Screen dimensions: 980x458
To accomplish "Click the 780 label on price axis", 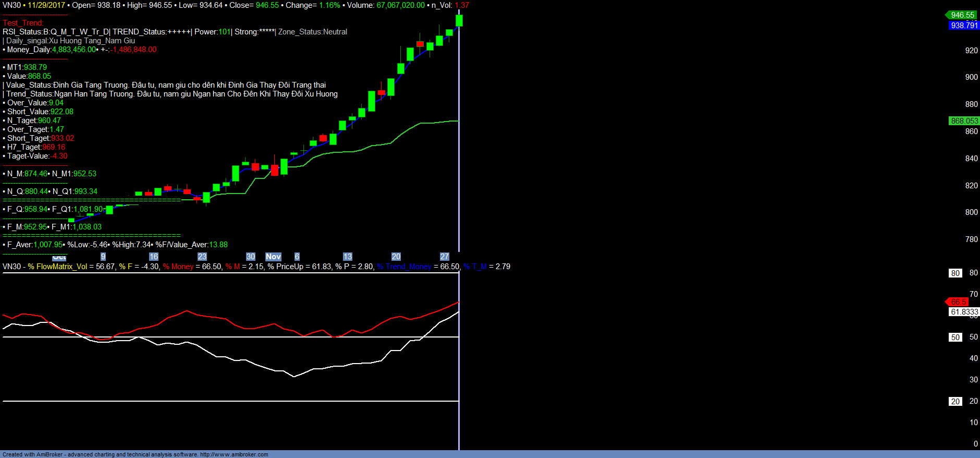I will pyautogui.click(x=971, y=239).
